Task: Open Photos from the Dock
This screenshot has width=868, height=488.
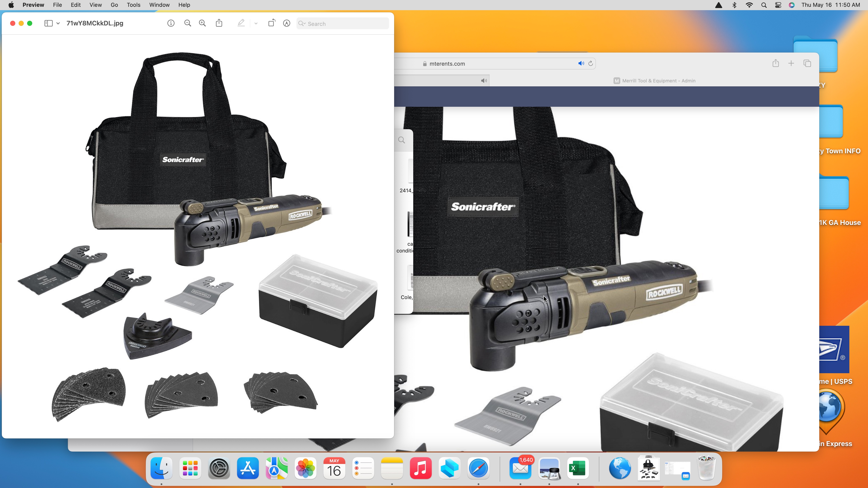Action: [x=305, y=468]
